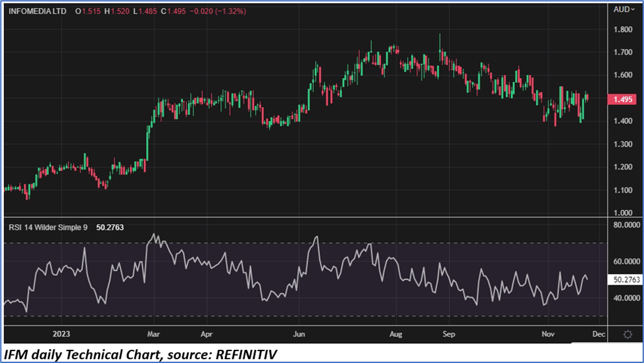Click the high price value 1.520
644x363 pixels.
[x=120, y=11]
